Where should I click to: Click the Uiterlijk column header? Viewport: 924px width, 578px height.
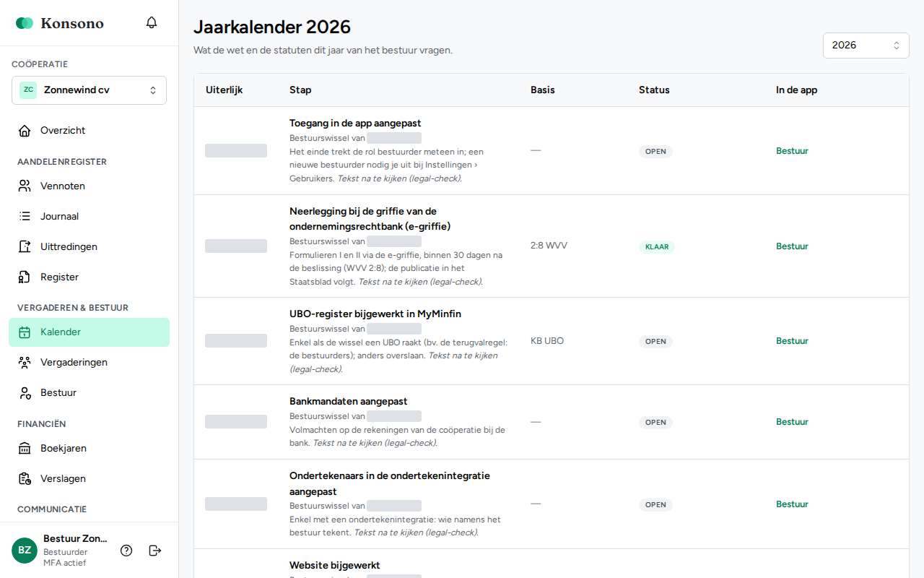point(224,90)
